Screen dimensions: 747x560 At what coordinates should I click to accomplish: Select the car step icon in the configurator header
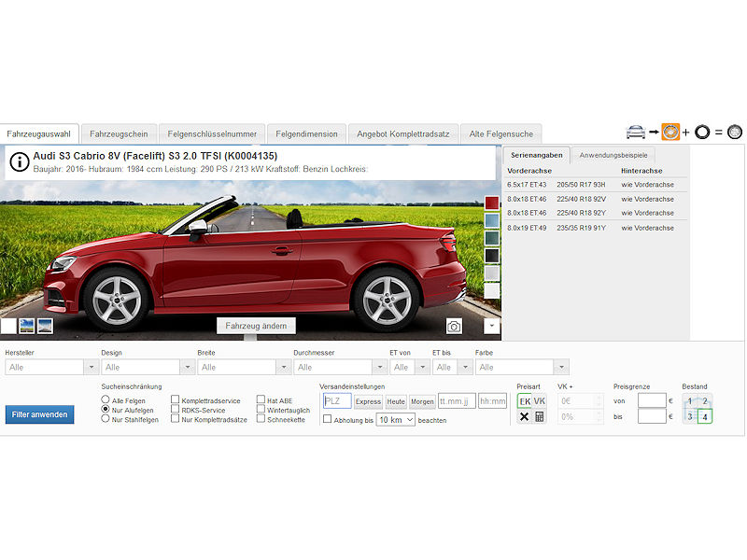click(x=636, y=132)
